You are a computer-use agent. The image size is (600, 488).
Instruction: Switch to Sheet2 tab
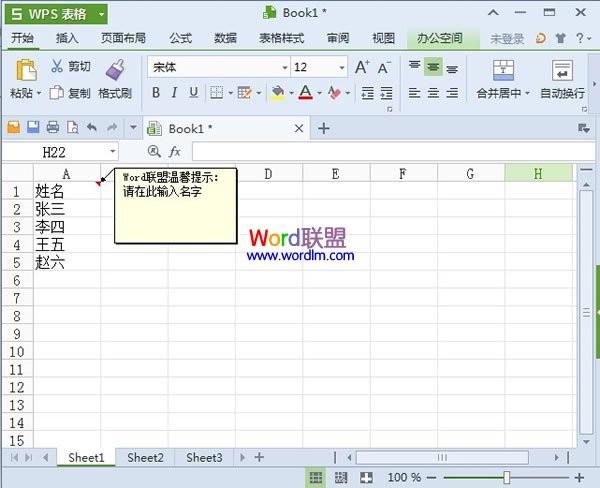click(x=145, y=457)
